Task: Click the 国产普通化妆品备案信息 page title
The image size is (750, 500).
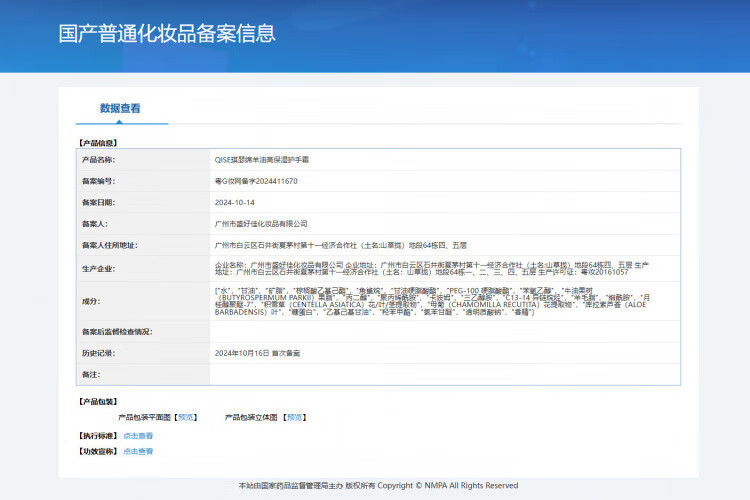Action: [167, 33]
